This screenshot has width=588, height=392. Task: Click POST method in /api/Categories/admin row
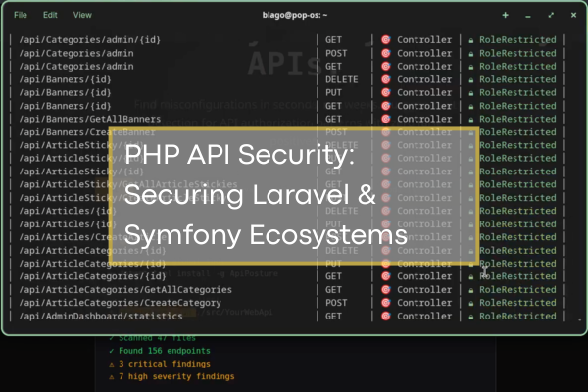(x=336, y=53)
